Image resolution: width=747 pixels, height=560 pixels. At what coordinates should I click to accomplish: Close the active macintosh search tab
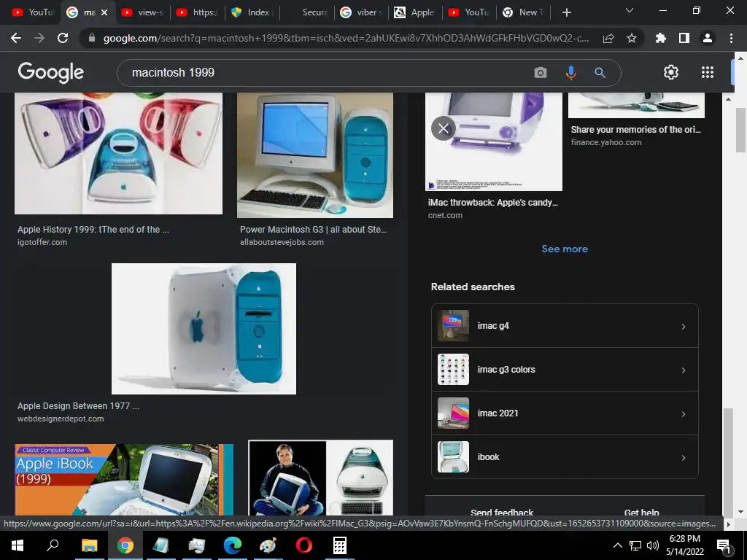click(x=104, y=12)
